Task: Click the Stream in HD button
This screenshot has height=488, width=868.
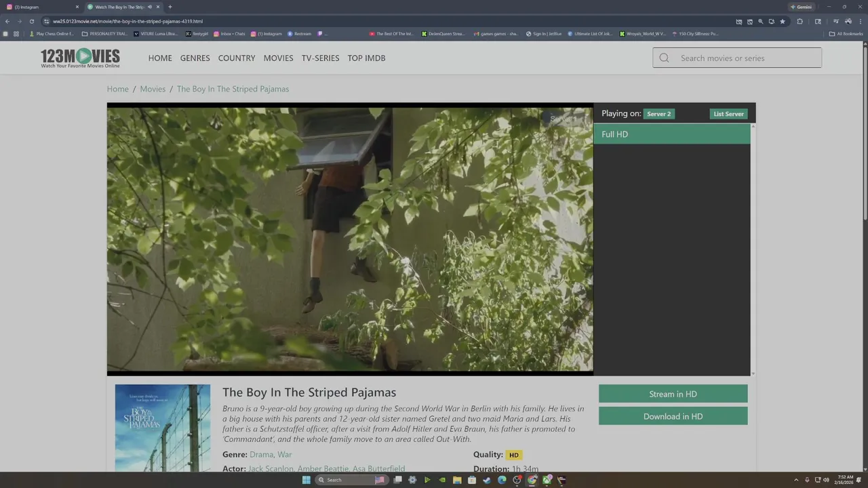Action: click(x=673, y=394)
